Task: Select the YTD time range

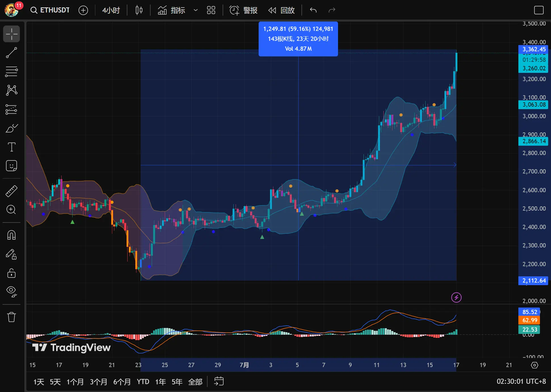Action: 143,382
